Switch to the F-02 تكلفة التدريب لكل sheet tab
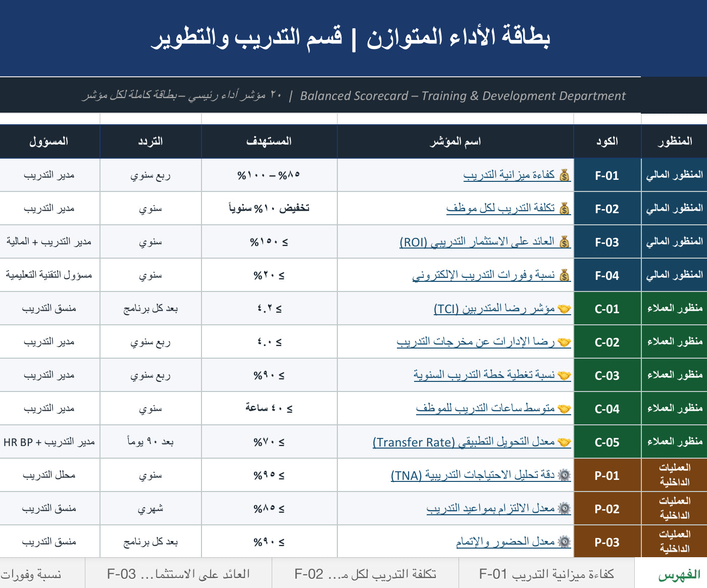The image size is (707, 588). pyautogui.click(x=365, y=574)
